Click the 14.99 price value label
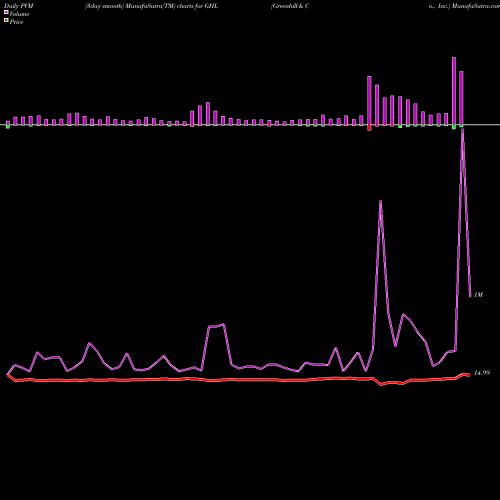Image resolution: width=500 pixels, height=500 pixels. [482, 373]
